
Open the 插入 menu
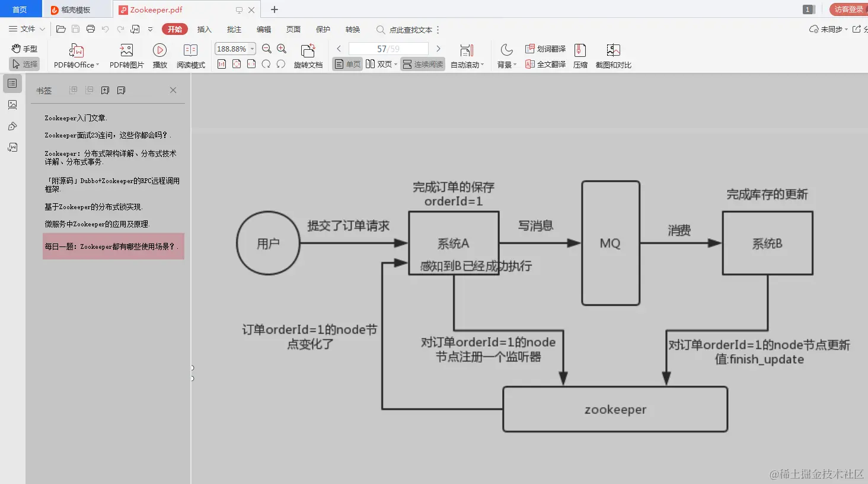click(x=204, y=29)
